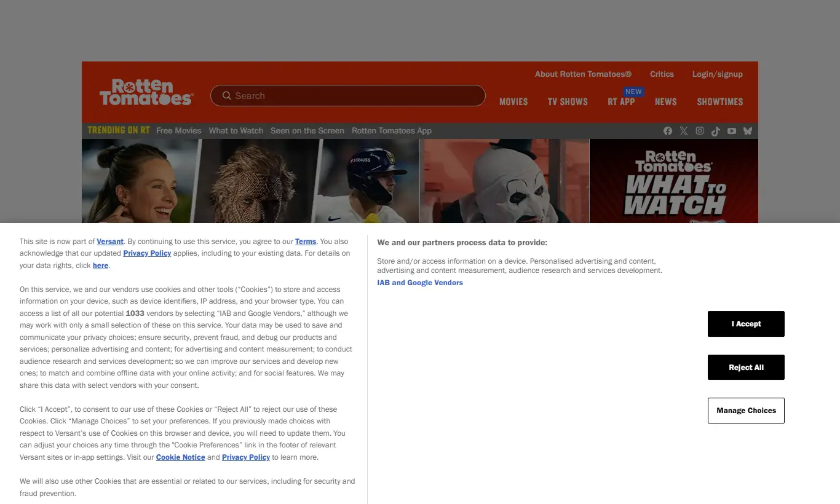Viewport: 840px width, 504px height.
Task: Open Privacy Policy link beside Cookie Notice
Action: [x=246, y=457]
